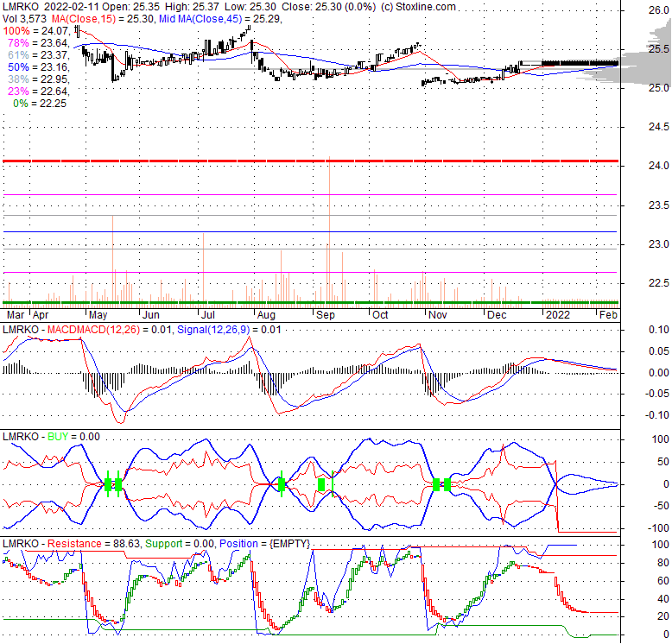
Task: Click the 50% = 23.16 Fibonacci label
Action: pos(39,67)
